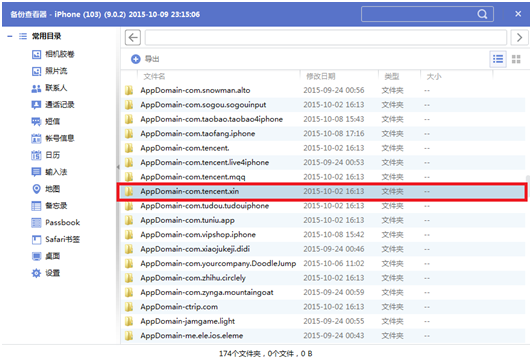The image size is (532, 363).
Task: Go forward with the right arrow button
Action: [519, 37]
